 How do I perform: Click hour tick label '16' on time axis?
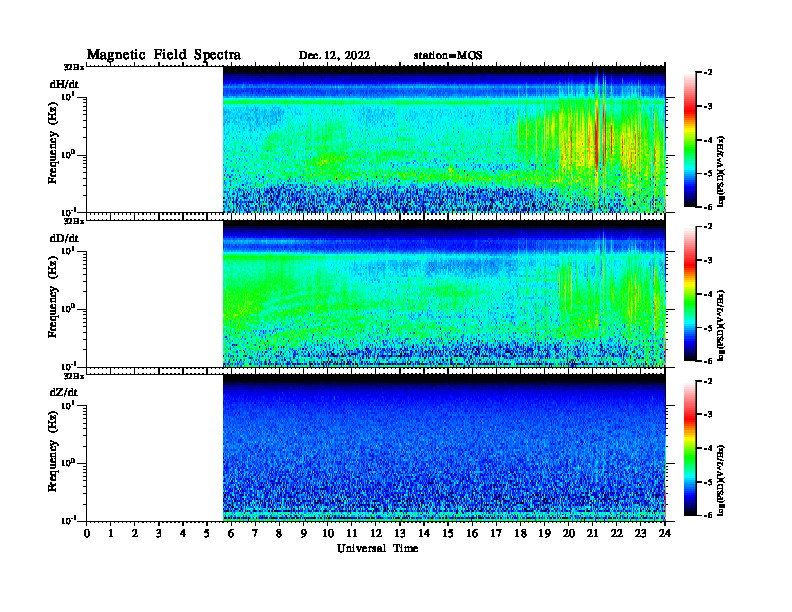point(472,533)
